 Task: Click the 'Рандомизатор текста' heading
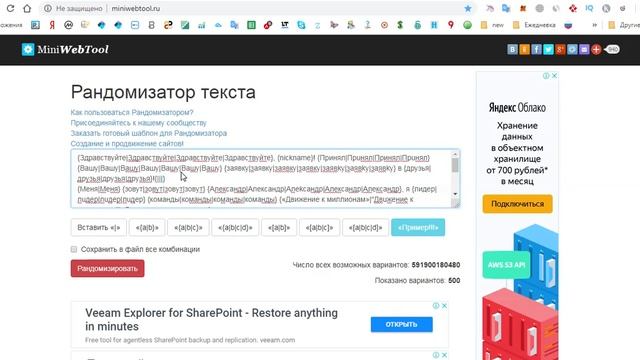click(163, 92)
